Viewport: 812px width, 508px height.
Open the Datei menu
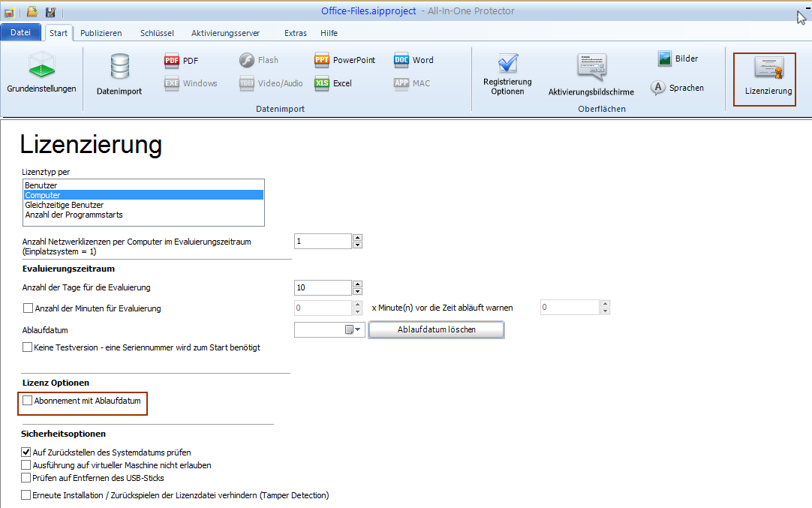[x=21, y=33]
